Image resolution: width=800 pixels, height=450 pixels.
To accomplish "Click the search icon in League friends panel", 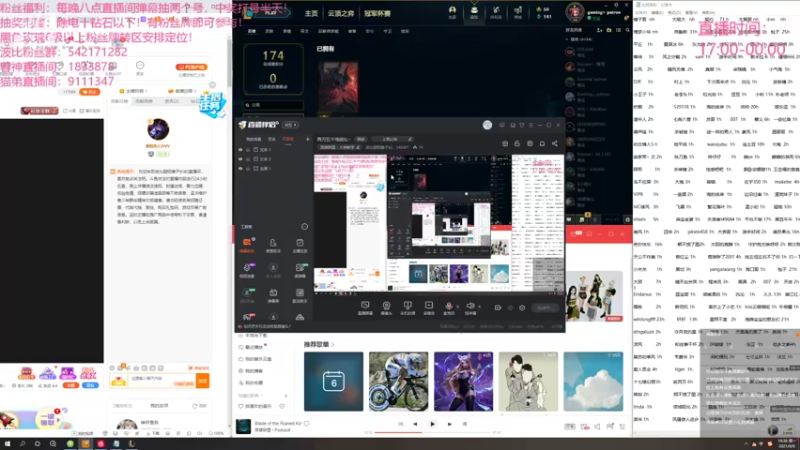I will 628,30.
